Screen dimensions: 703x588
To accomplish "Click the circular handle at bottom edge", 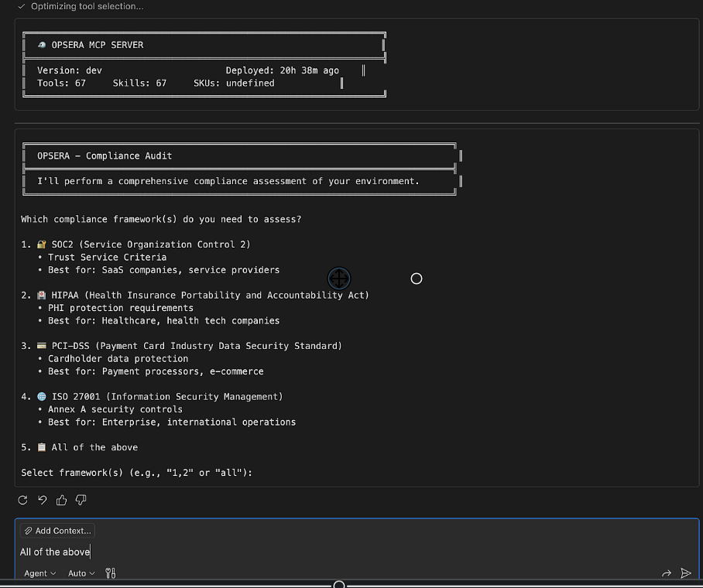I will pyautogui.click(x=339, y=585).
